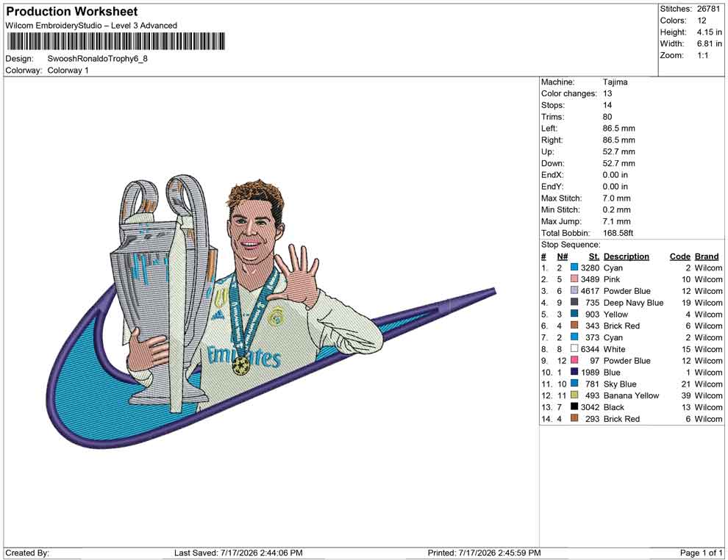
Task: Click the Down value '52.7 mm'
Action: 619,163
